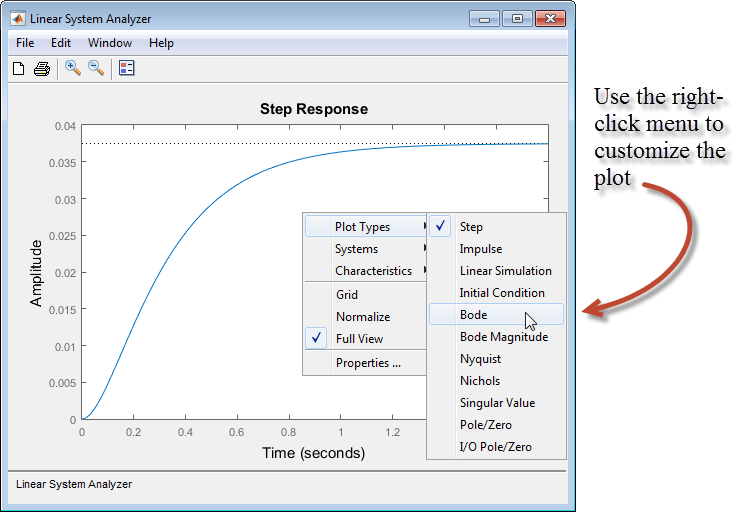Minimize the Linear System Analyzer window
This screenshot has width=744, height=512.
click(484, 19)
